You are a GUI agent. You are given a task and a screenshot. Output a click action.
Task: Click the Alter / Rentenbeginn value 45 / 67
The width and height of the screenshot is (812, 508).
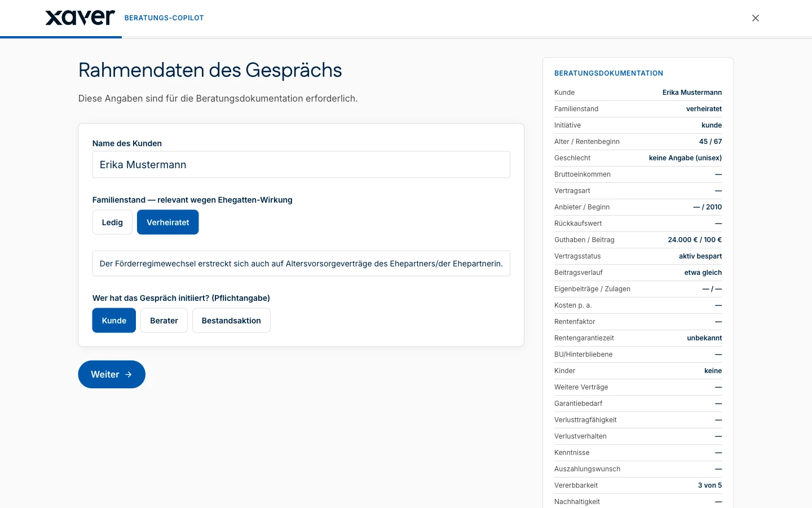click(710, 142)
